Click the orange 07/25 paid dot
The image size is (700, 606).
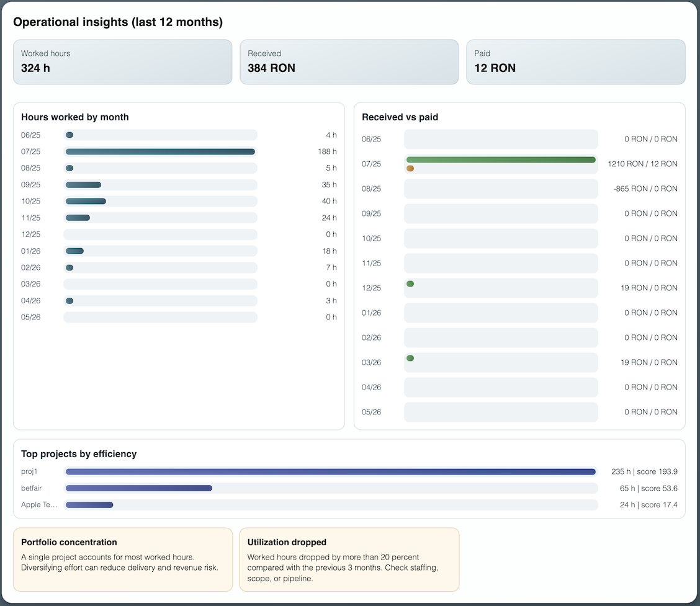coord(410,168)
